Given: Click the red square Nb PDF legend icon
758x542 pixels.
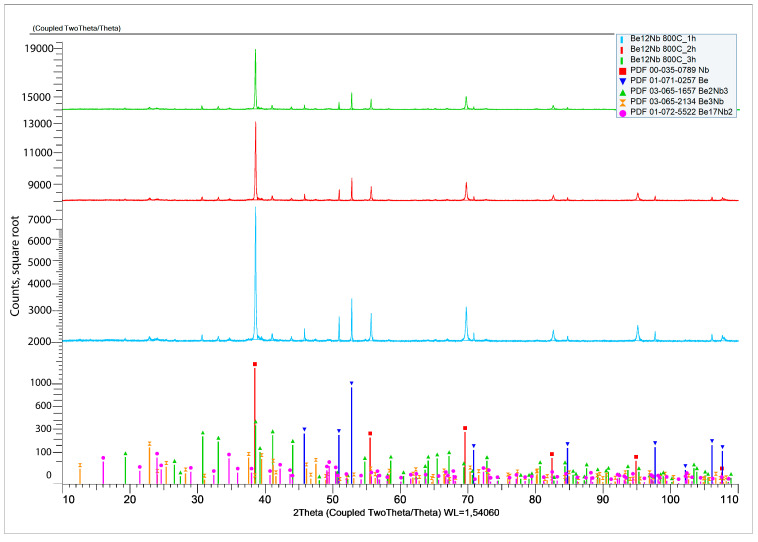Looking at the screenshot, I should coord(623,71).
